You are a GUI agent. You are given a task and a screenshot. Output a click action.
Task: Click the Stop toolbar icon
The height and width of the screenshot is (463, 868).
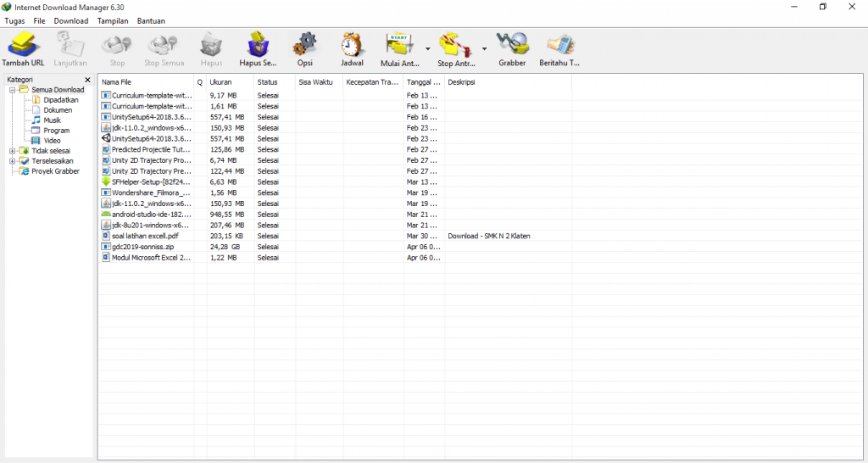117,44
